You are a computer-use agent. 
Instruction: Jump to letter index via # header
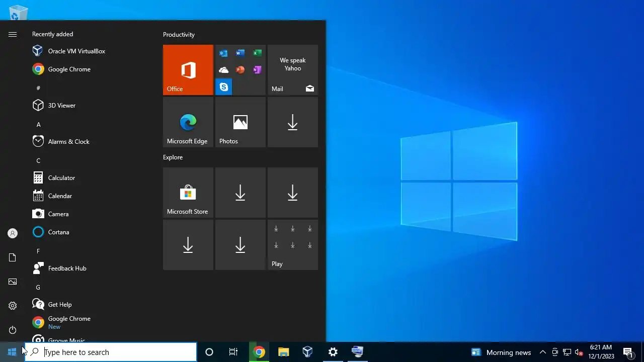pyautogui.click(x=38, y=88)
